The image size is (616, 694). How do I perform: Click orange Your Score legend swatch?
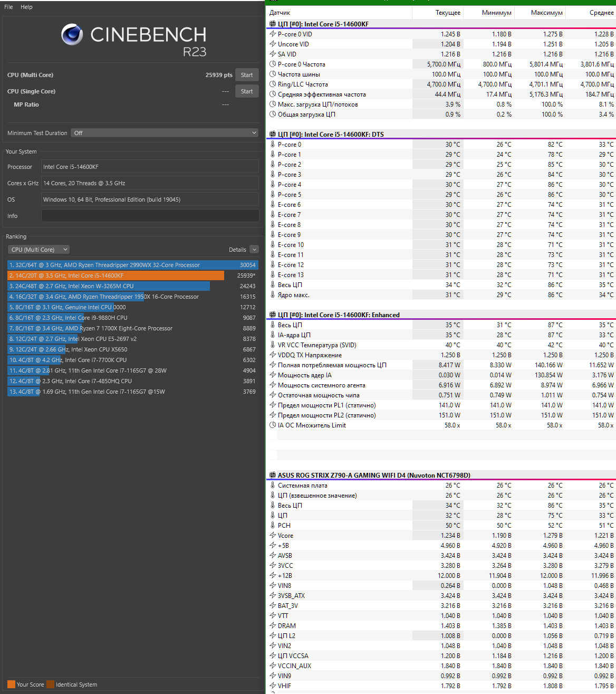(11, 685)
